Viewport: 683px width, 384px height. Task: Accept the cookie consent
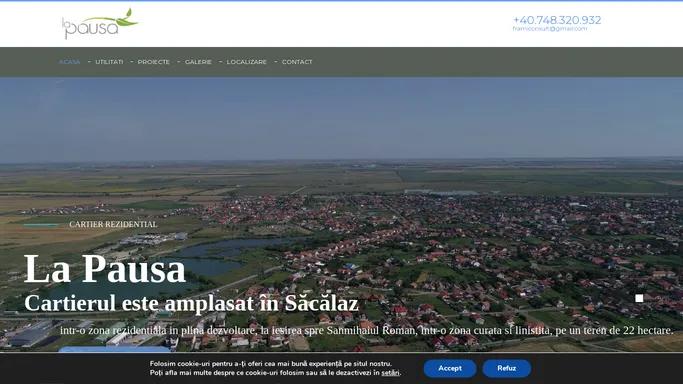point(450,368)
